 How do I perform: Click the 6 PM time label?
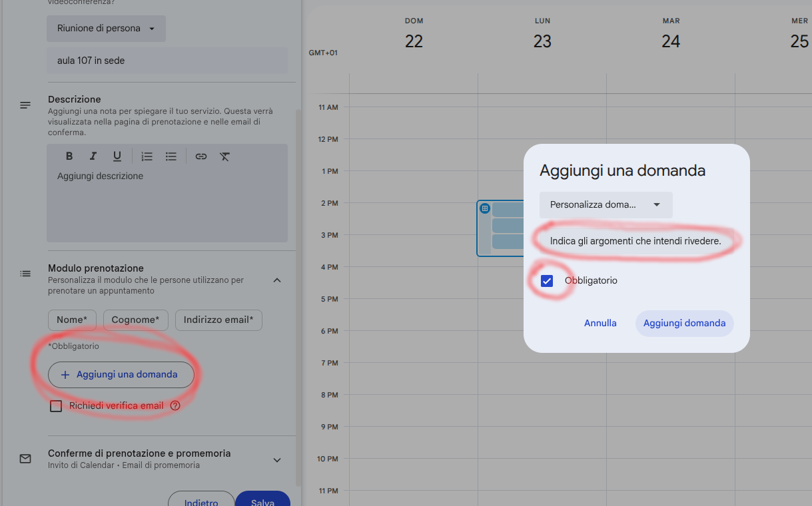330,331
